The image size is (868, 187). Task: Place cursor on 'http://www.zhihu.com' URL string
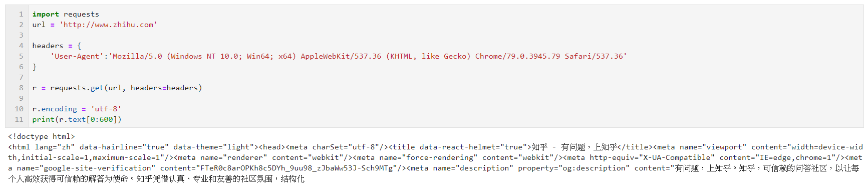click(x=108, y=25)
